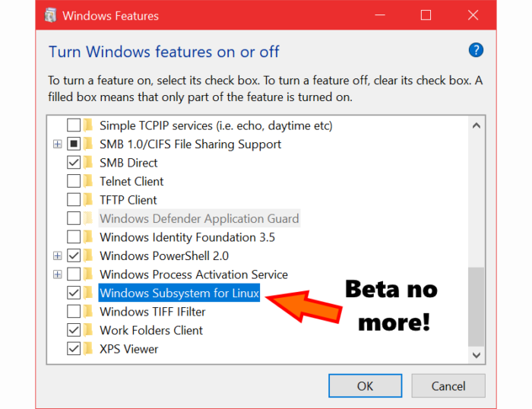Select Windows Defender Application Guard label
Screen dimensions: 532x409
pos(199,218)
